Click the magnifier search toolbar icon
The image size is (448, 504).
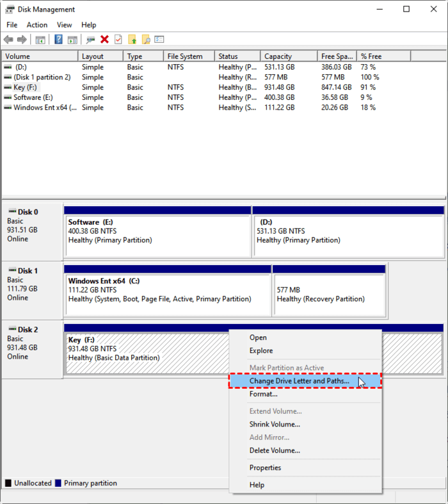(146, 40)
